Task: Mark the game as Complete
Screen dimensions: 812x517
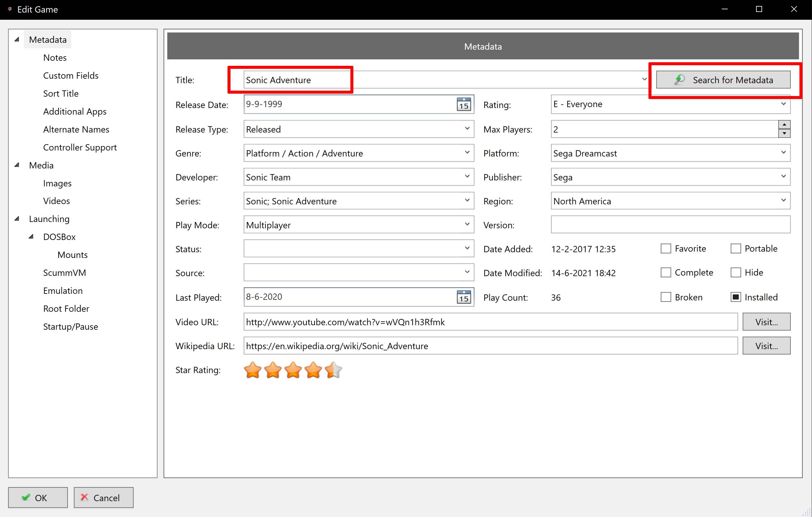Action: pos(666,273)
